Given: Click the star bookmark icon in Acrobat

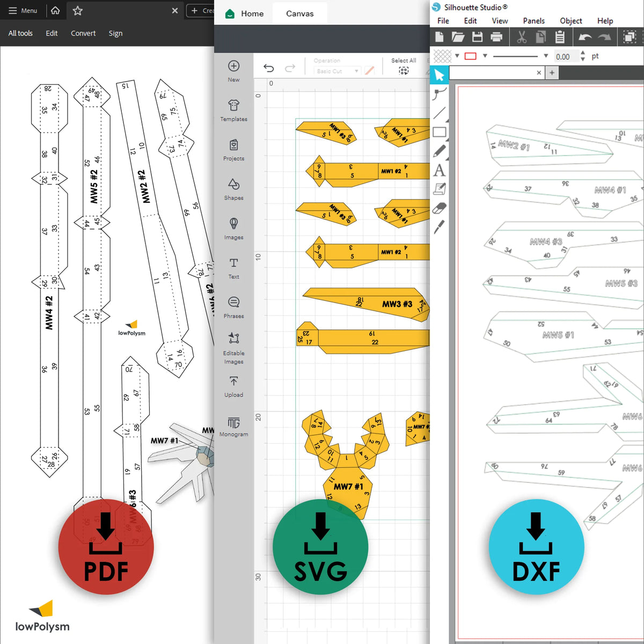Looking at the screenshot, I should coord(78,10).
